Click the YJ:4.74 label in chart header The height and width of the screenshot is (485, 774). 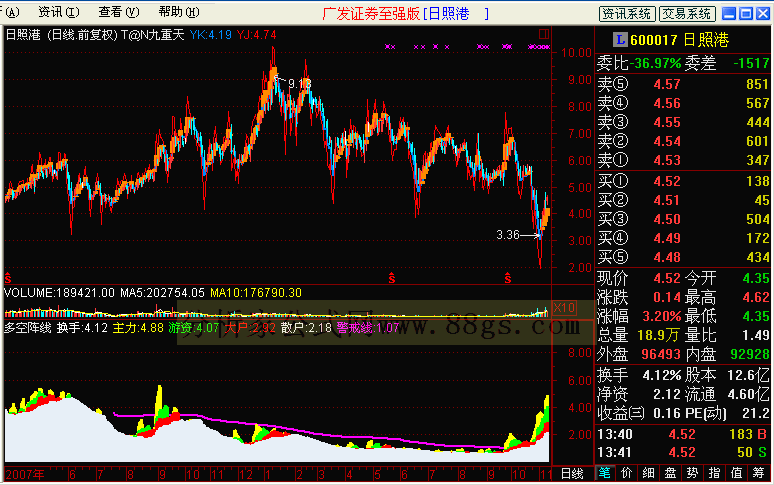pyautogui.click(x=256, y=35)
